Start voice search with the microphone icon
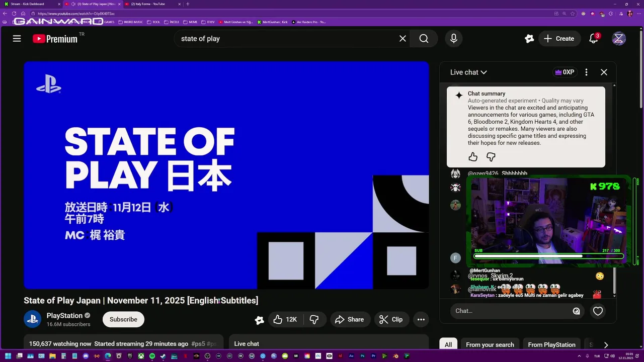644x362 pixels. 454,39
